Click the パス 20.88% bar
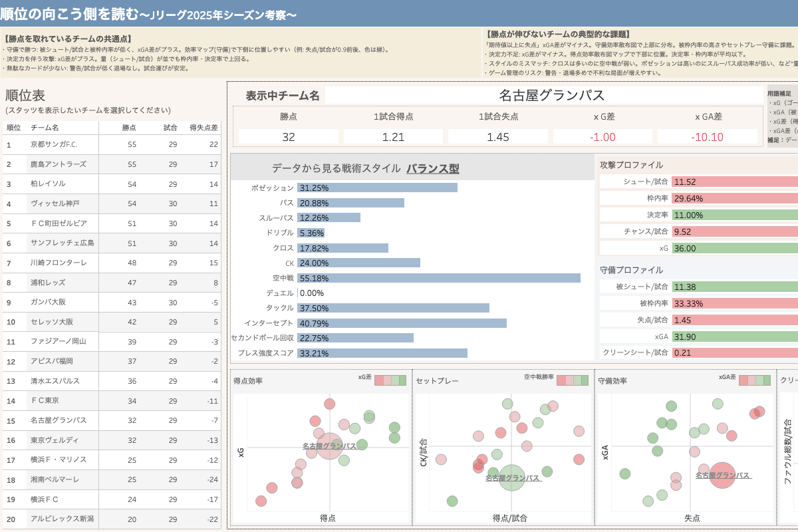Viewport: 798px width, 532px height. [x=350, y=203]
